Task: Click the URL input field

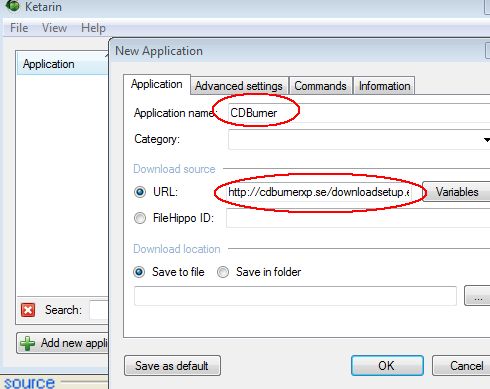Action: pos(320,192)
